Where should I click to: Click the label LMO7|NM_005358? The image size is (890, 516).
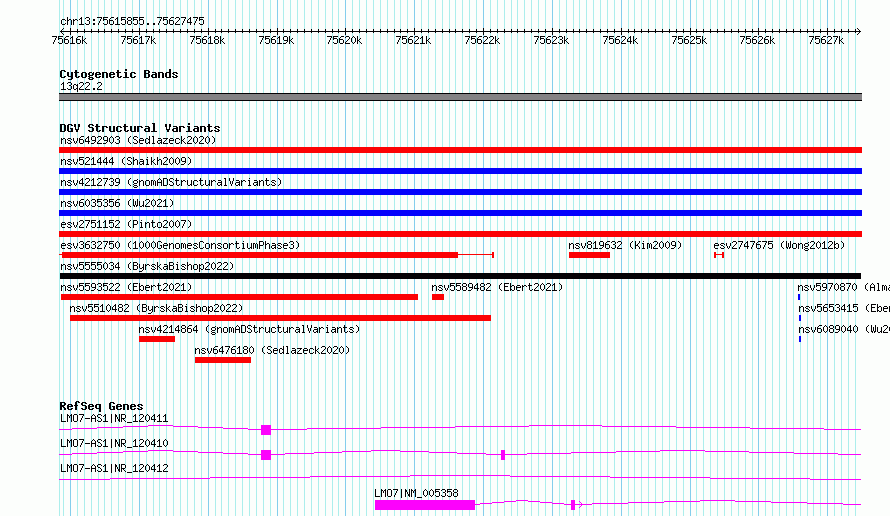(416, 493)
